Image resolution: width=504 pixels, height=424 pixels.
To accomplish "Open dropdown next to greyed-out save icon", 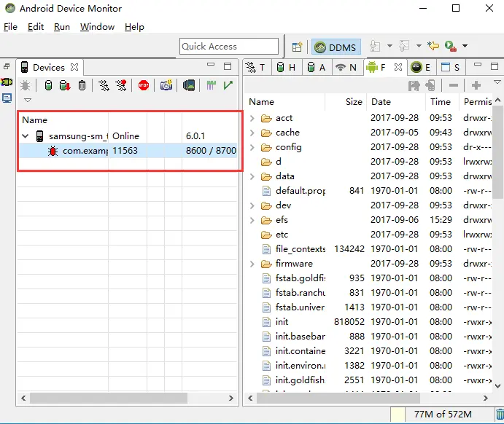I will (x=389, y=46).
